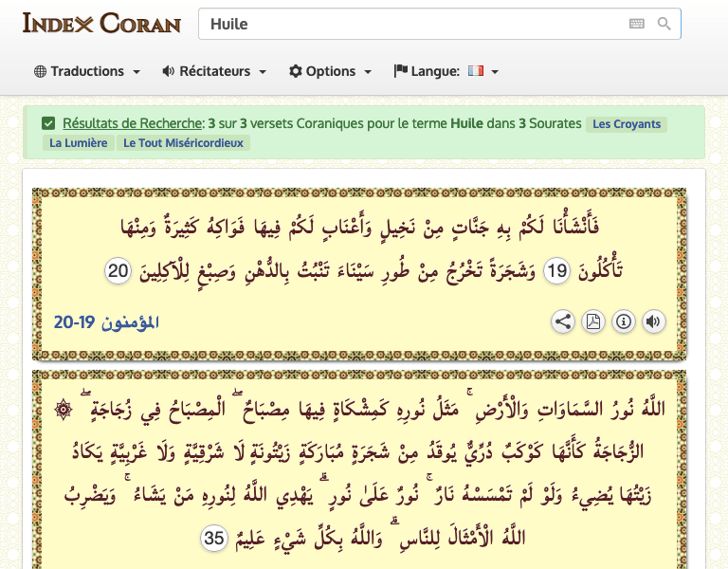The height and width of the screenshot is (569, 728).
Task: Select the La Lumière surah tag
Action: 78,143
